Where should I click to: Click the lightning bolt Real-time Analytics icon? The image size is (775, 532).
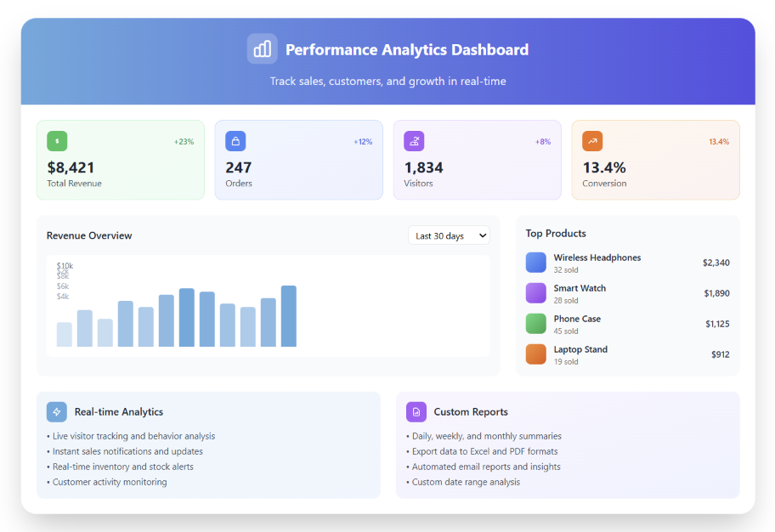click(x=57, y=412)
